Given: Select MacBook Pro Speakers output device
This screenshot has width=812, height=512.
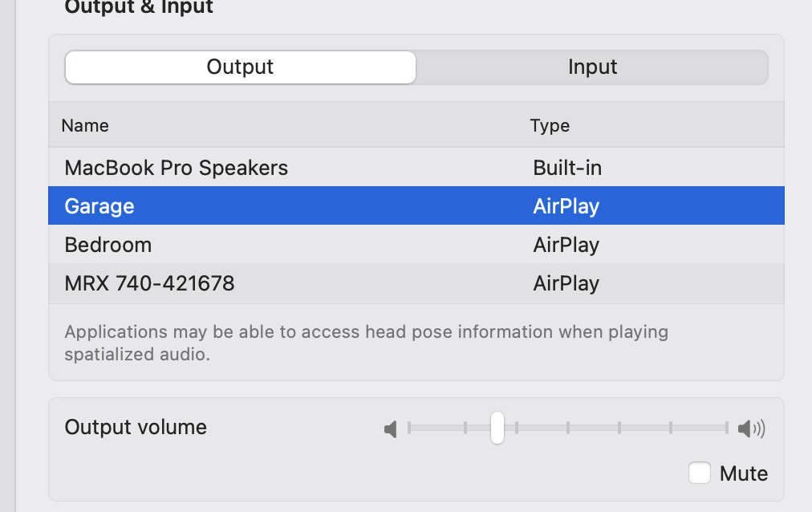Looking at the screenshot, I should click(176, 168).
